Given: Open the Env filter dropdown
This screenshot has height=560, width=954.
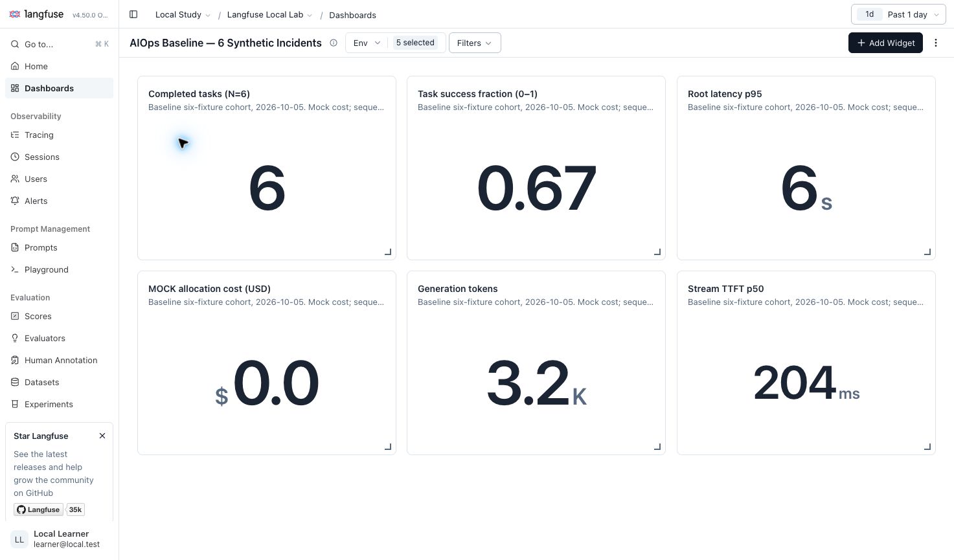Looking at the screenshot, I should (x=367, y=43).
